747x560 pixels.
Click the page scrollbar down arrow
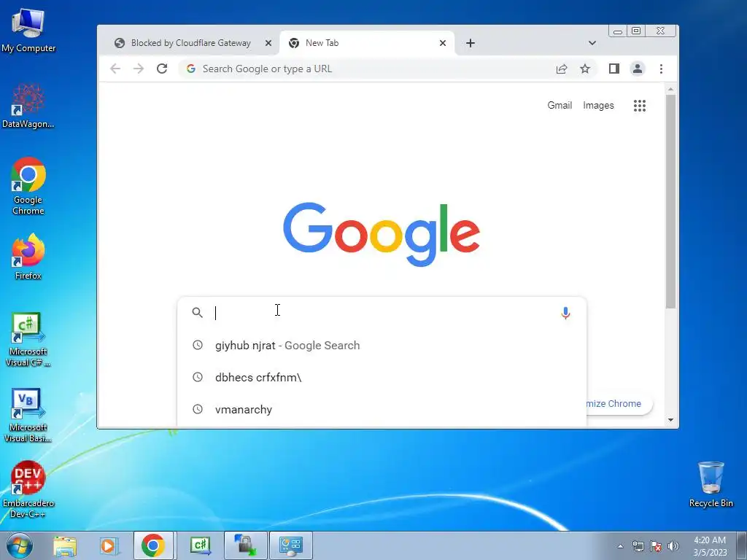(x=671, y=419)
